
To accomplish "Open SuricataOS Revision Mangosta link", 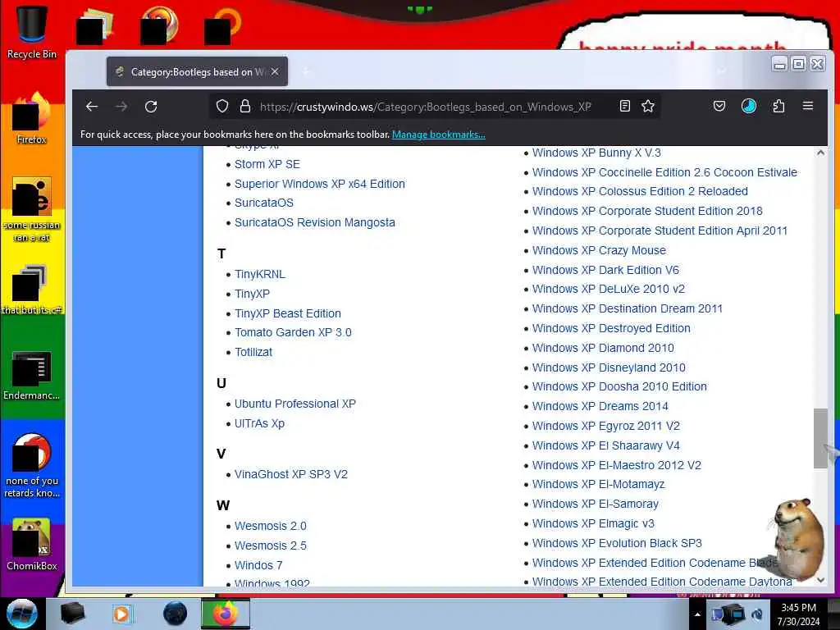I will click(314, 222).
